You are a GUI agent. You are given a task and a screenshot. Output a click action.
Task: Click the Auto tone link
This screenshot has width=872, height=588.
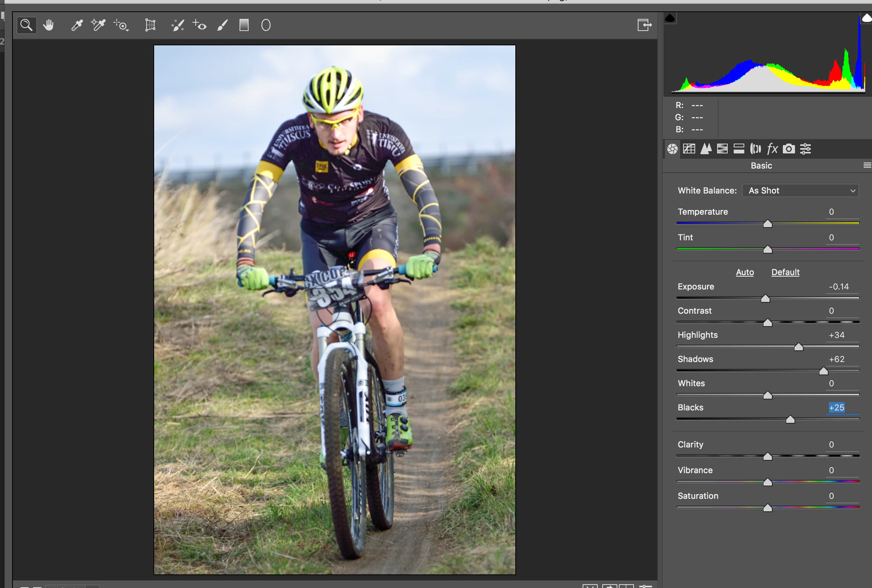pos(744,272)
